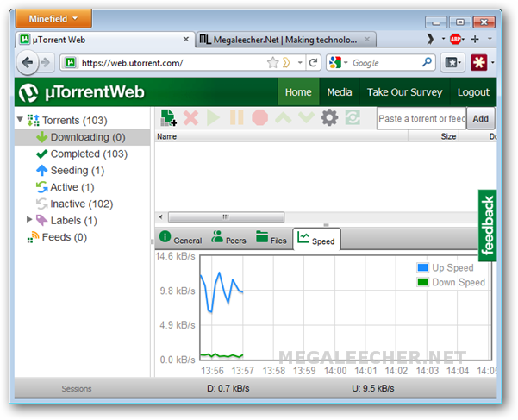Click the red X remove torrent icon

(190, 117)
